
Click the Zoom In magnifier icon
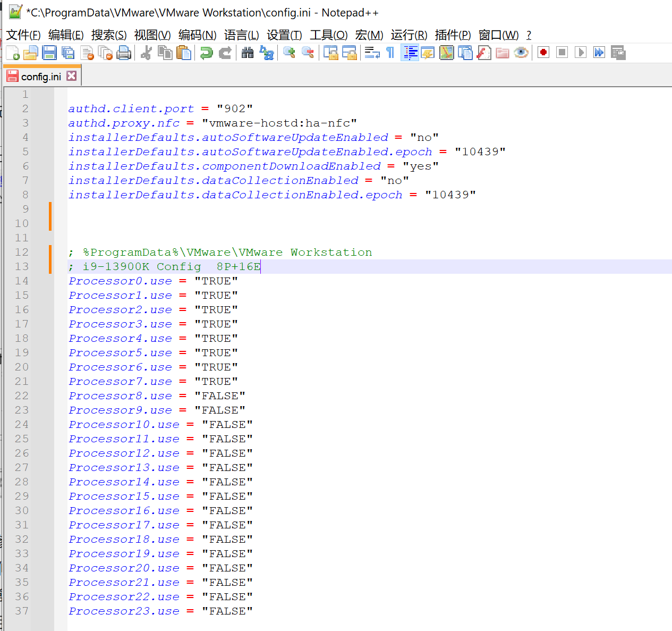pos(289,53)
